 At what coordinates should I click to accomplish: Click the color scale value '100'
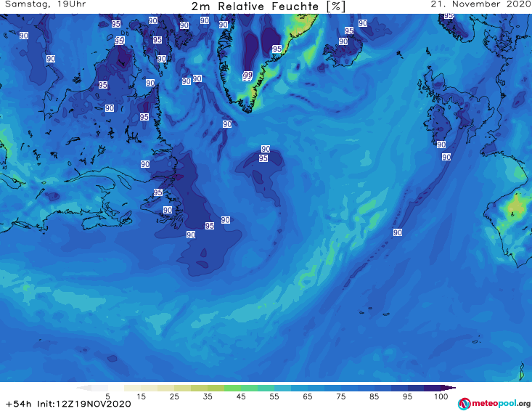click(x=441, y=396)
